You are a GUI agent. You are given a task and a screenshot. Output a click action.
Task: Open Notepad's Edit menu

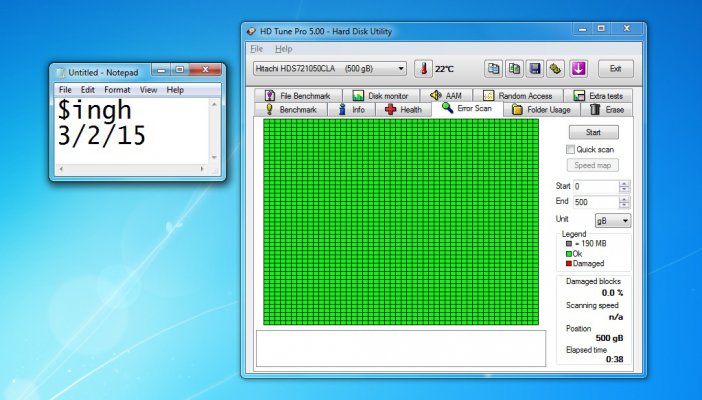click(x=88, y=90)
